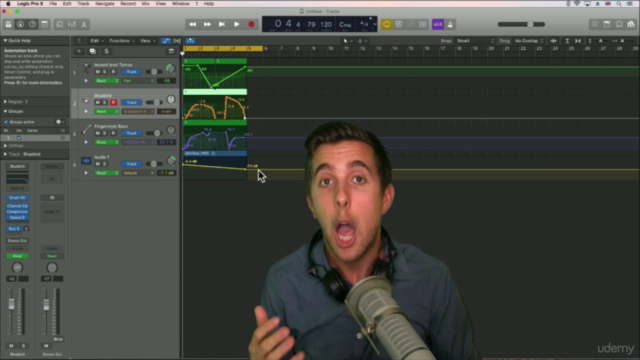Open the Drag No Overlap pop-up menu
640x360 pixels.
tap(529, 41)
